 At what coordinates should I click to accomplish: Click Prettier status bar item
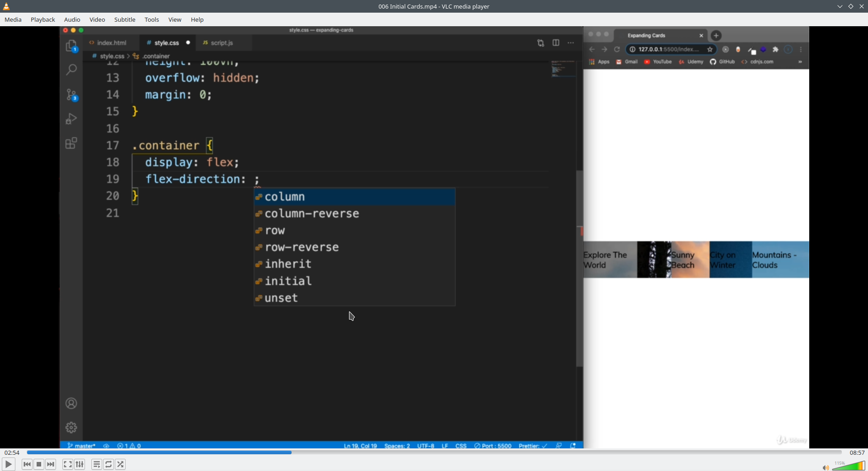(x=533, y=446)
